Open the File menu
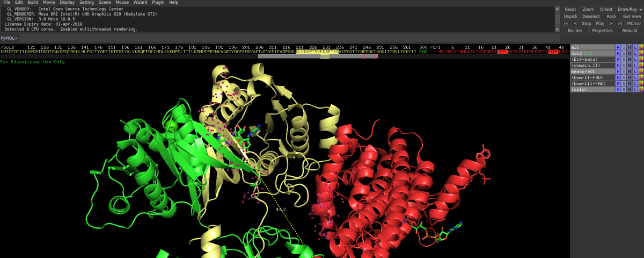The width and height of the screenshot is (644, 258). click(x=6, y=2)
